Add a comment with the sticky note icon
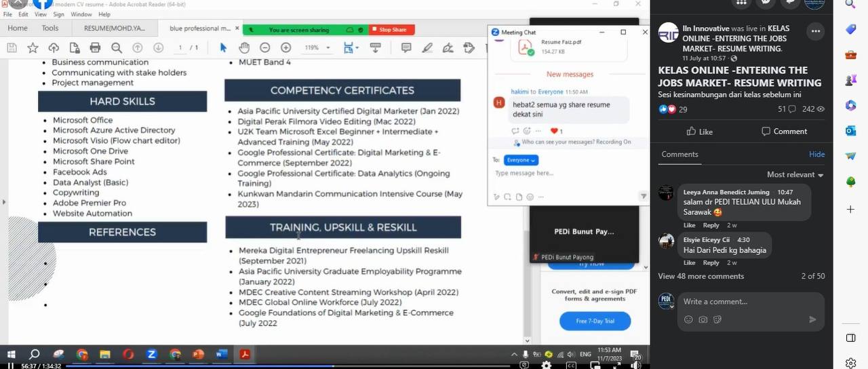Image resolution: width=868 pixels, height=369 pixels. tap(406, 47)
